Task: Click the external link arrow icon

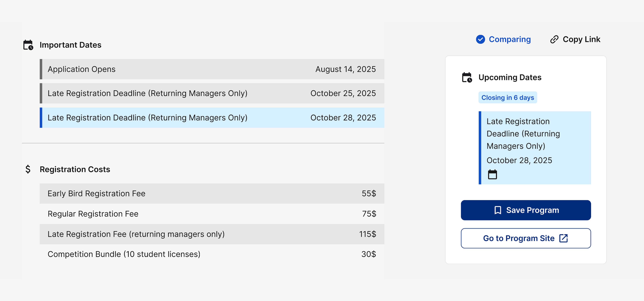Action: 563,238
